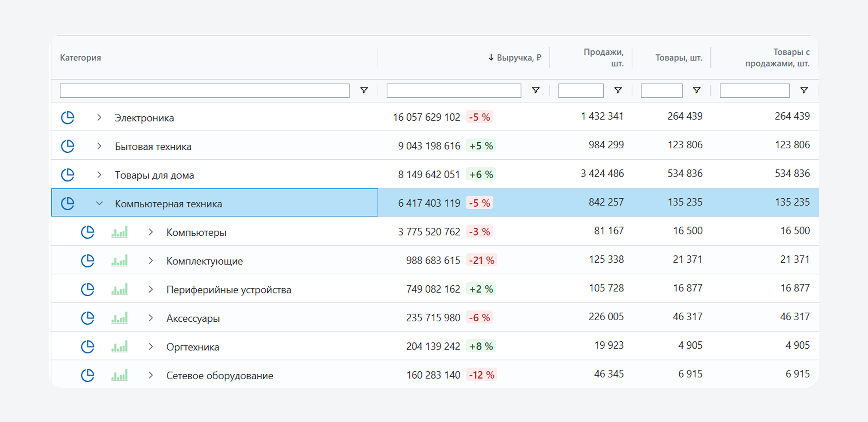The image size is (868, 422).
Task: Click the Категория filter input field
Action: [205, 90]
